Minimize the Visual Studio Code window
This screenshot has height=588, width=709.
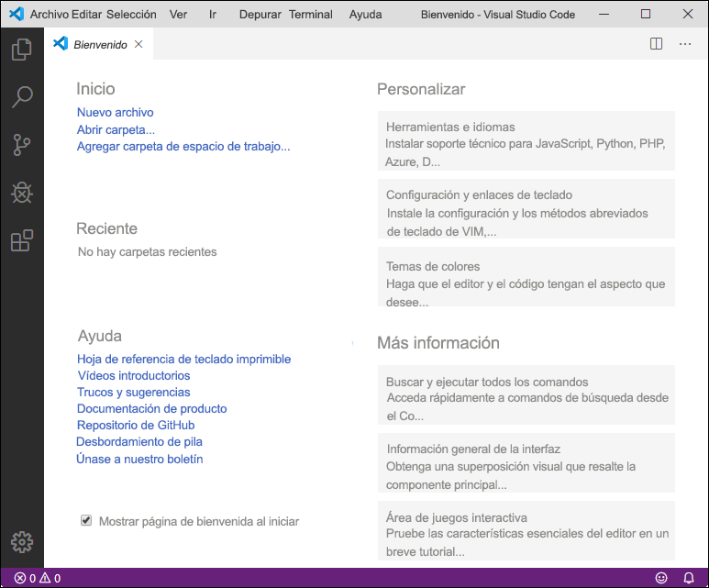click(x=604, y=14)
